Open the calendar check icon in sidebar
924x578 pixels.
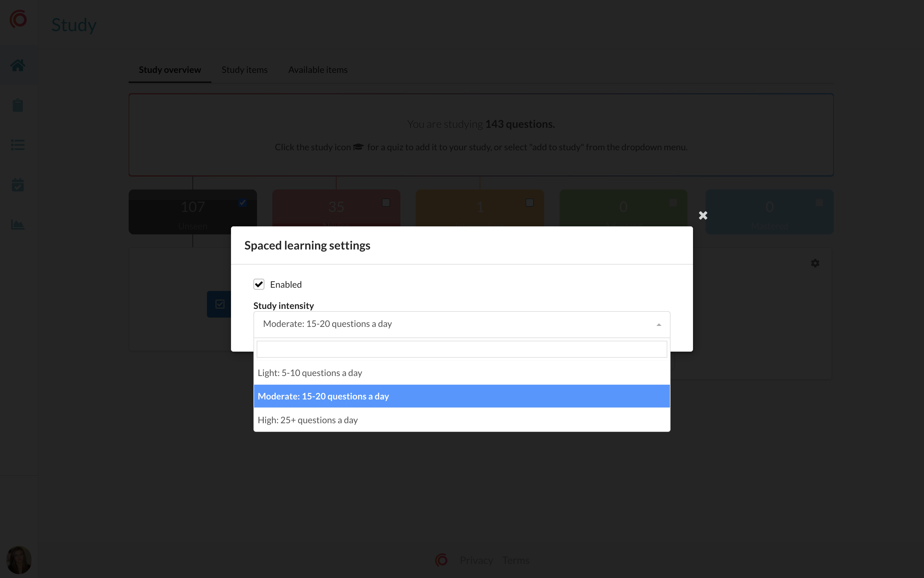point(18,185)
